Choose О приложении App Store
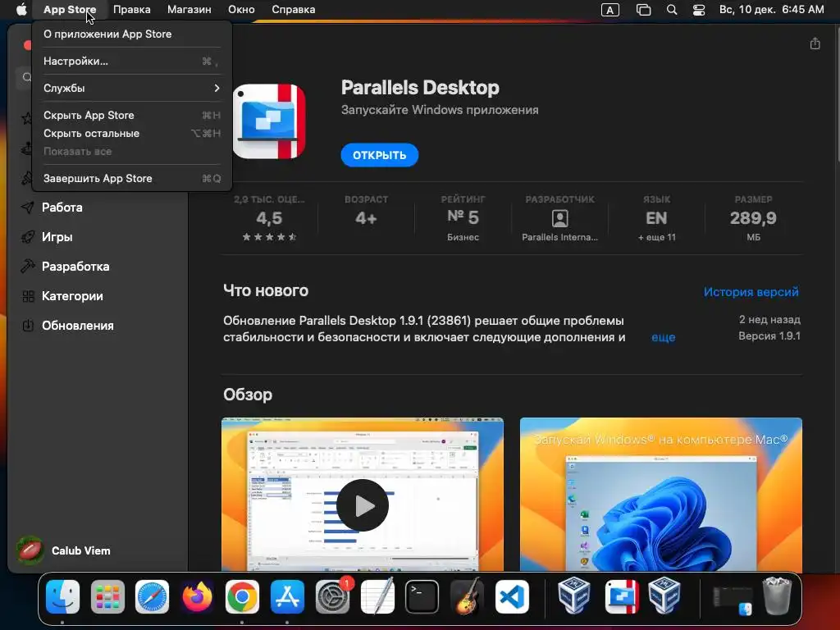 [x=132, y=34]
